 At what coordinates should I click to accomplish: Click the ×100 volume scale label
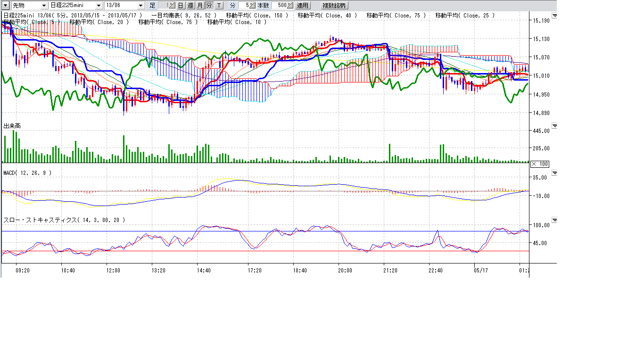(539, 164)
